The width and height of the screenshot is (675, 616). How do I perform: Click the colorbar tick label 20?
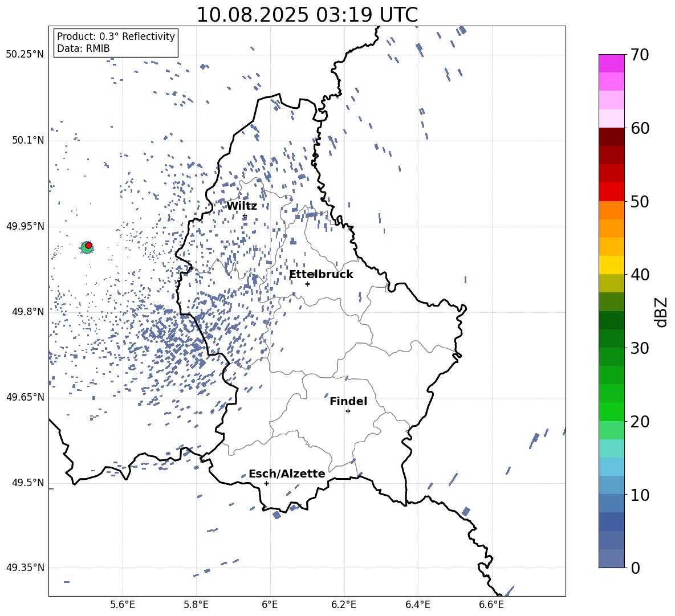click(x=640, y=421)
